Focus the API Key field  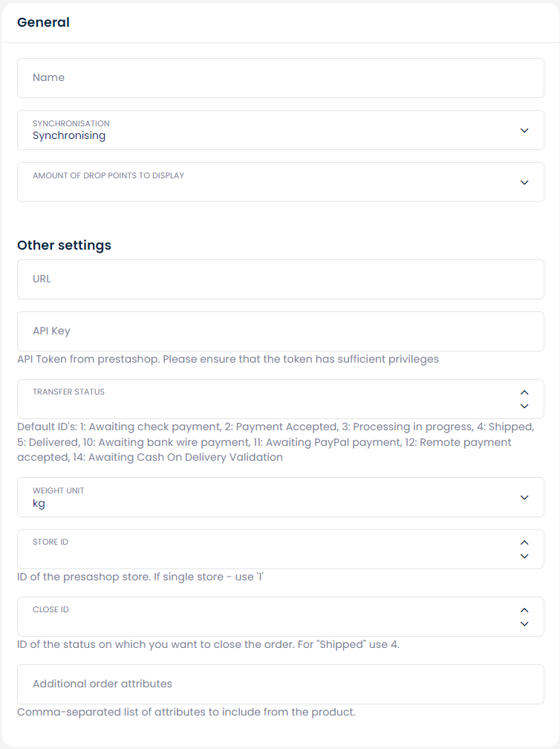(x=280, y=331)
